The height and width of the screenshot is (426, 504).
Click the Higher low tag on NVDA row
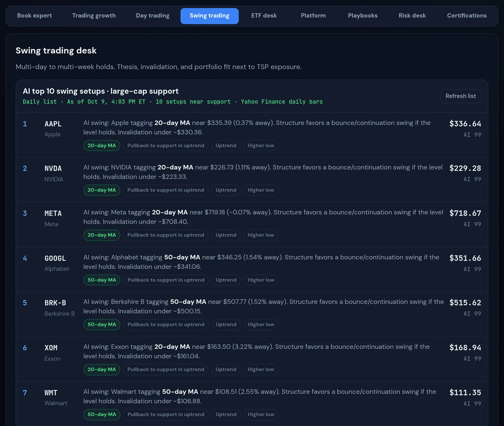click(261, 190)
